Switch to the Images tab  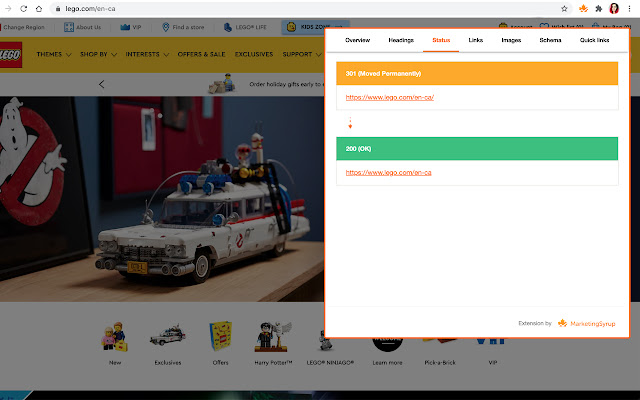tap(511, 40)
